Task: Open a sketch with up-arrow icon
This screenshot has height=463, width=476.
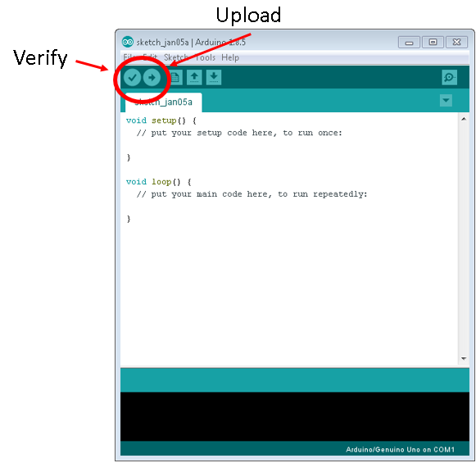Action: point(194,77)
